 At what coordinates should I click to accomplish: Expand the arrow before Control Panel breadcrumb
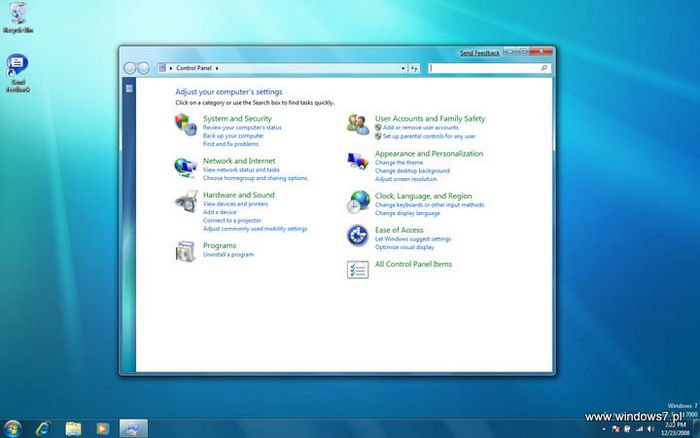pyautogui.click(x=171, y=68)
